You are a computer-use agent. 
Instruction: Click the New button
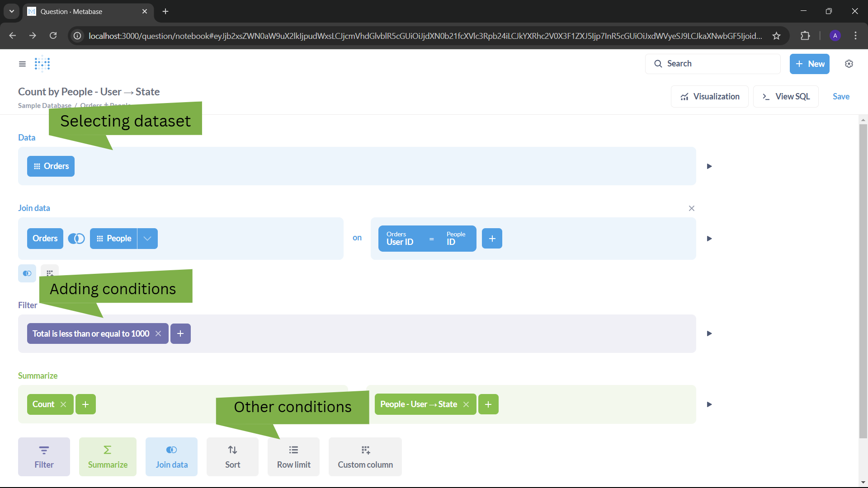click(809, 64)
